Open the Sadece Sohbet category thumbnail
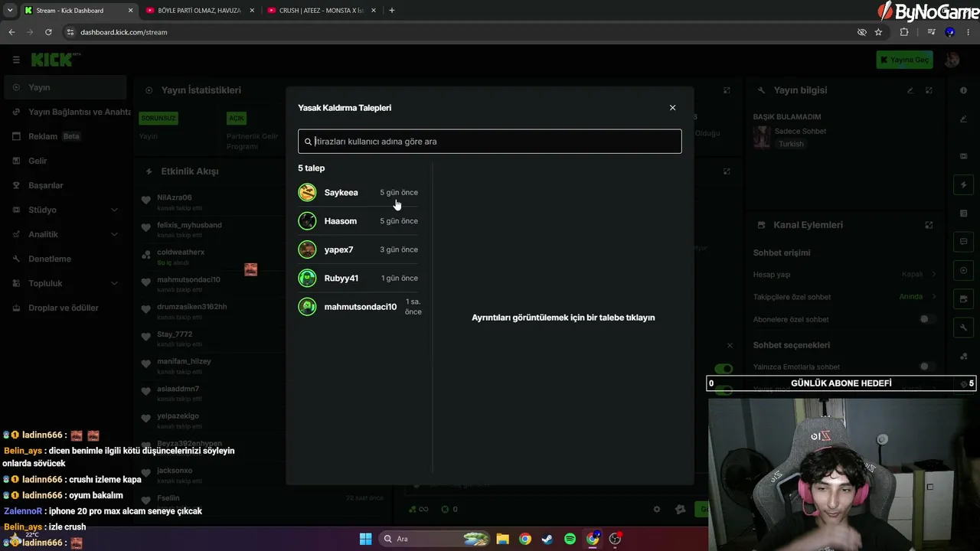 point(762,137)
